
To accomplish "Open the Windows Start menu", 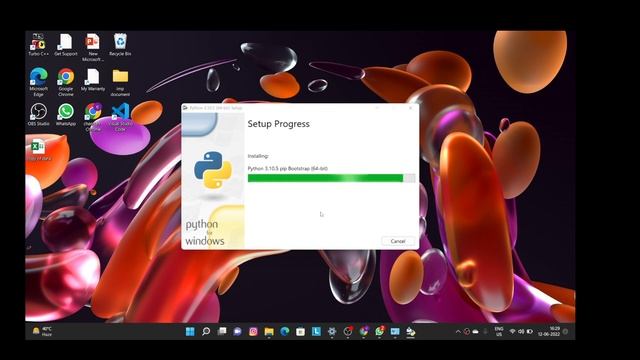I will pos(190,331).
